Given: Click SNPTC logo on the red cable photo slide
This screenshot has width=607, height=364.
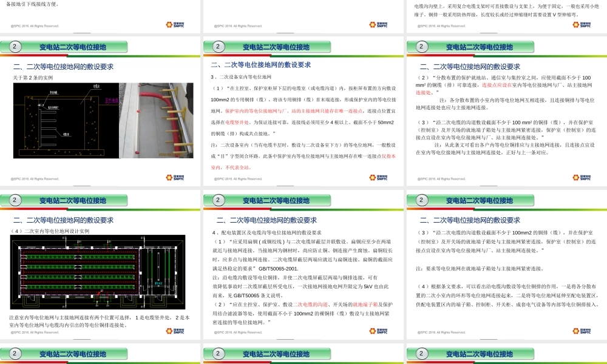Looking at the screenshot, I should [175, 178].
